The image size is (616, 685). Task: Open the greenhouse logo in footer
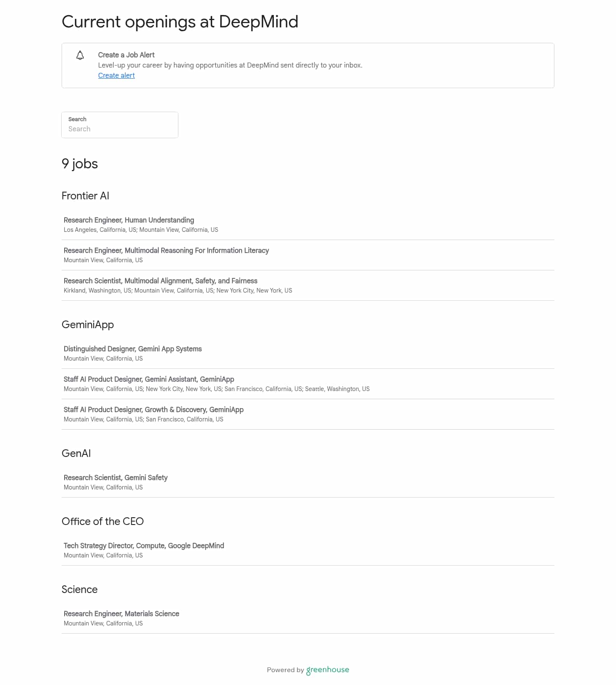[x=328, y=670]
